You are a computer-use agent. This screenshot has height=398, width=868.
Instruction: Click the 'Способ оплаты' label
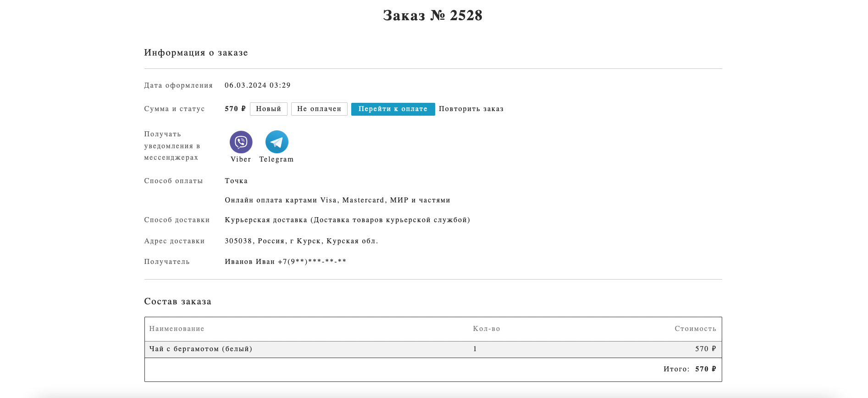tap(173, 181)
